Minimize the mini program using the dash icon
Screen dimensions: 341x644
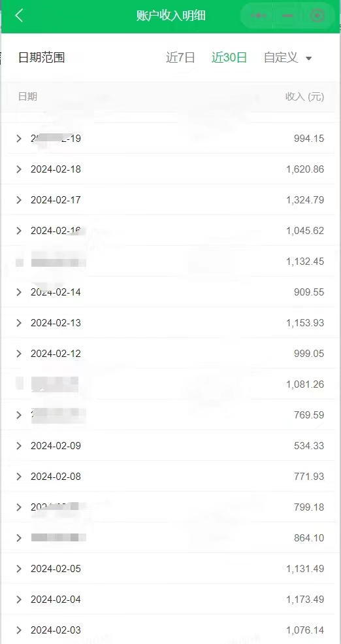tap(287, 16)
